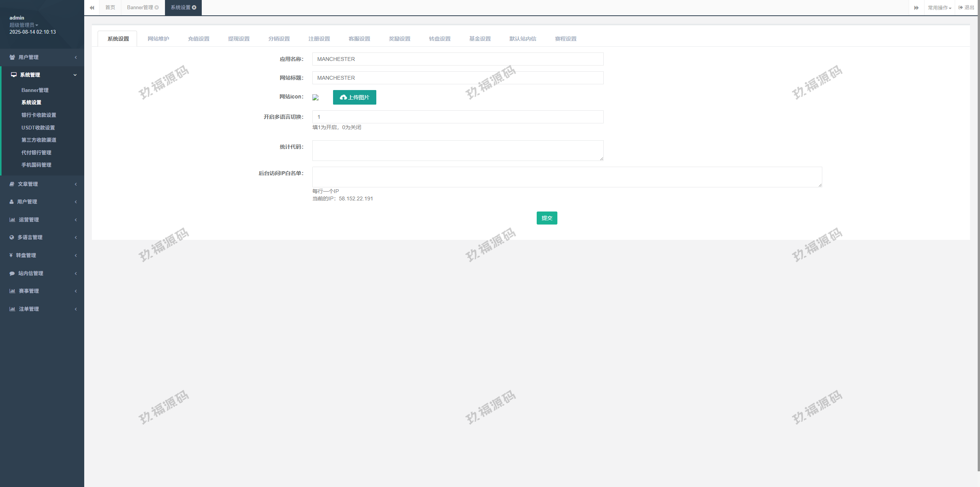Close the 系统设置 tab with its x icon
Image resolution: width=980 pixels, height=487 pixels.
tap(194, 7)
